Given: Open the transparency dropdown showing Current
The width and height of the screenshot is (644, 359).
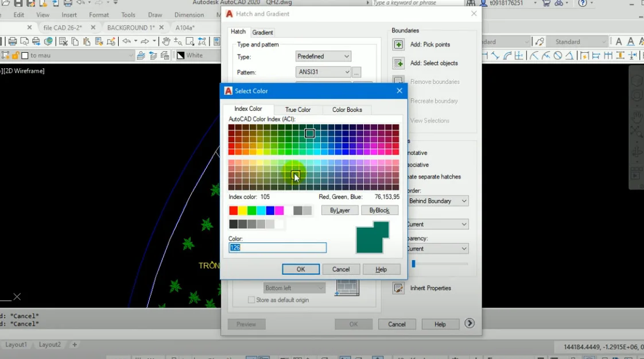Looking at the screenshot, I should (437, 249).
